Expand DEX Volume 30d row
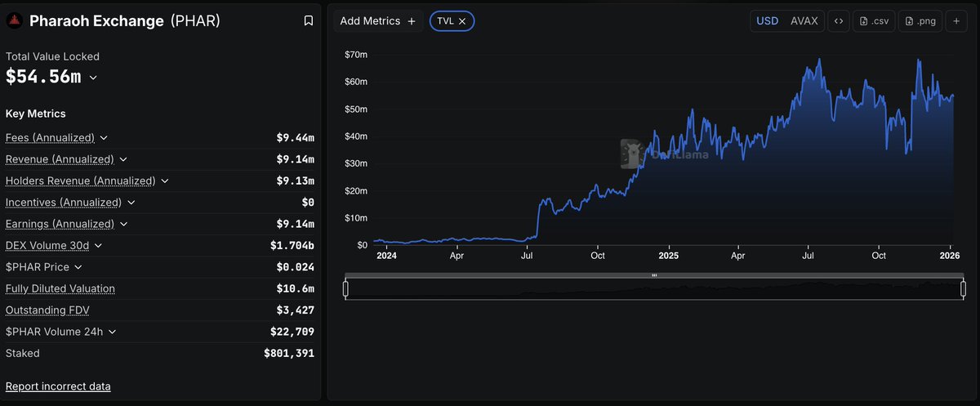Screen dimensions: 980x406 98,245
